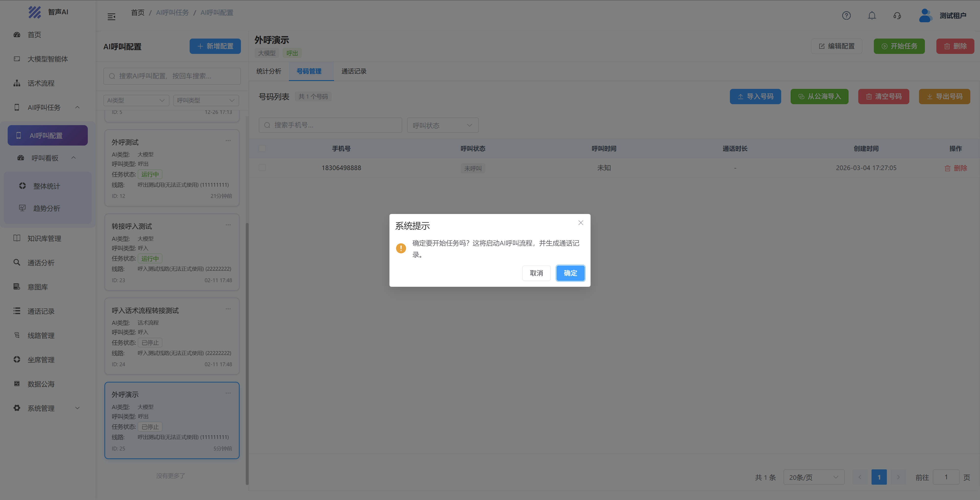
Task: Open the notification bell icon
Action: click(872, 16)
